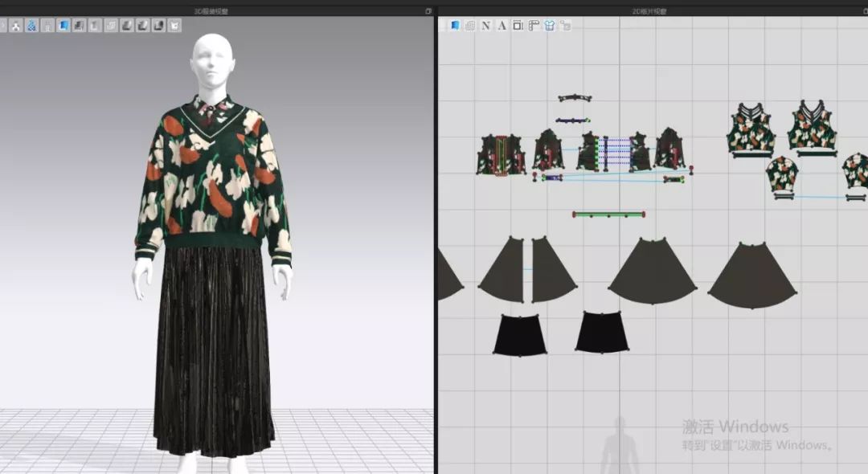The image size is (868, 474).
Task: Click the faded measure icon in 3D toolbar
Action: tap(47, 26)
